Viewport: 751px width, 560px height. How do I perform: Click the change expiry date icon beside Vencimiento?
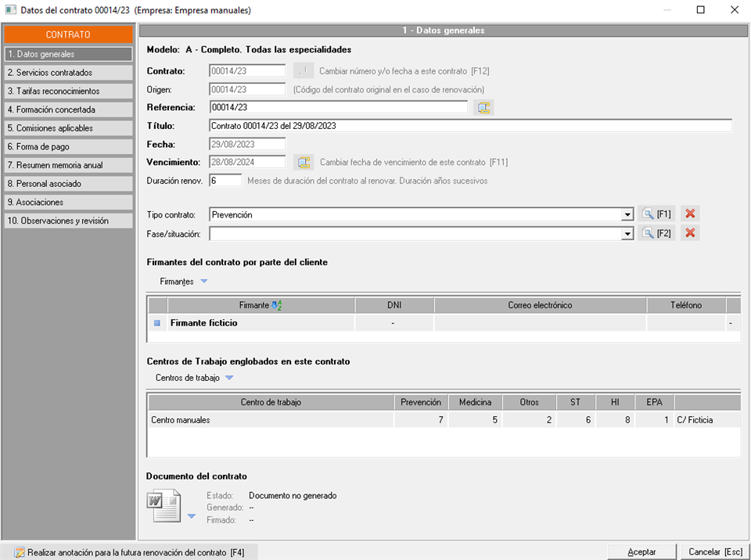tap(304, 163)
